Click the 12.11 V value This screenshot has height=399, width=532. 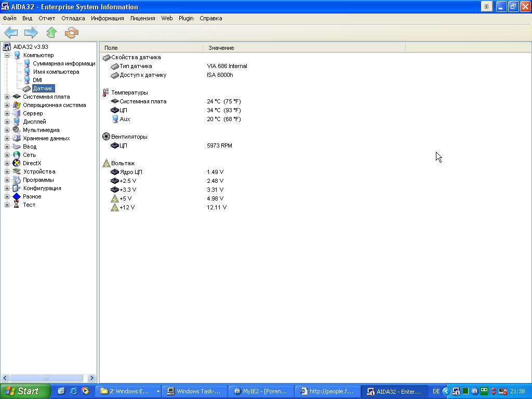[x=217, y=207]
